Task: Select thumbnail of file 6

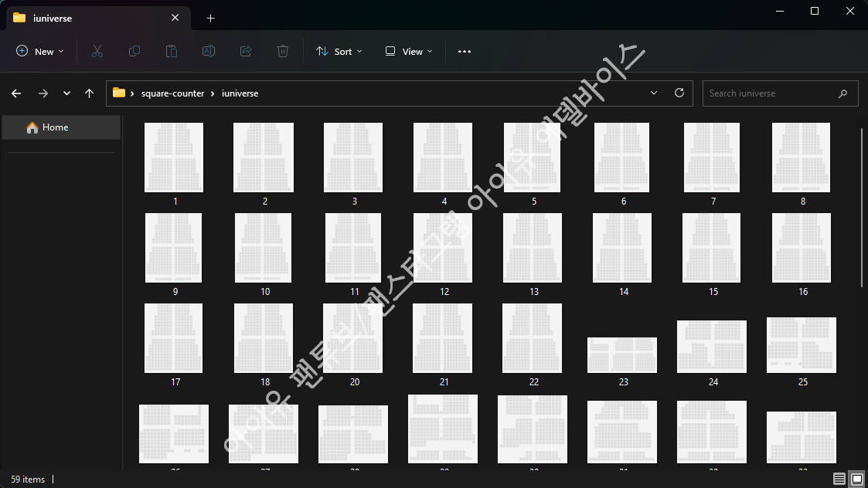Action: pos(621,158)
